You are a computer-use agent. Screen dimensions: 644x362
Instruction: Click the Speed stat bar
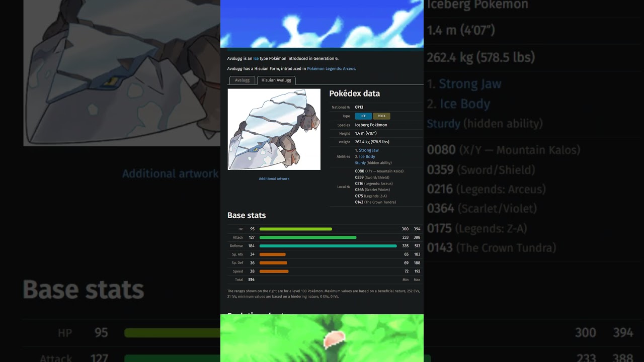[x=274, y=271]
